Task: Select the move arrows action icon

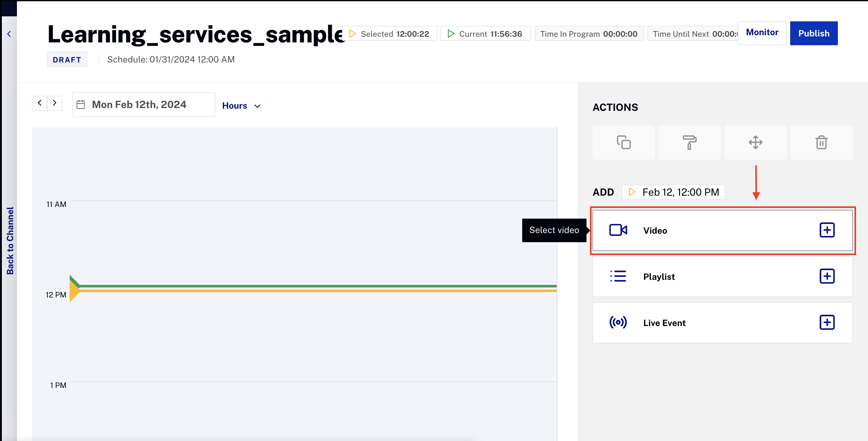Action: [x=755, y=142]
